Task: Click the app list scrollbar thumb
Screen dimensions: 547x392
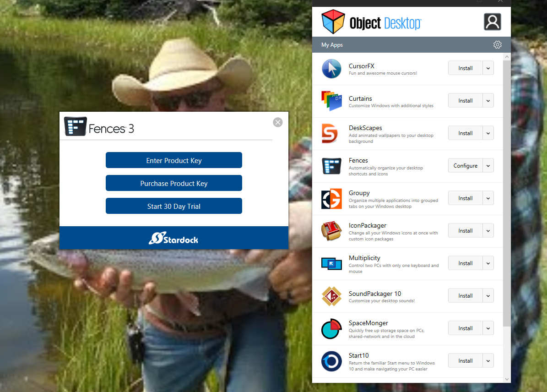Action: tap(507, 193)
